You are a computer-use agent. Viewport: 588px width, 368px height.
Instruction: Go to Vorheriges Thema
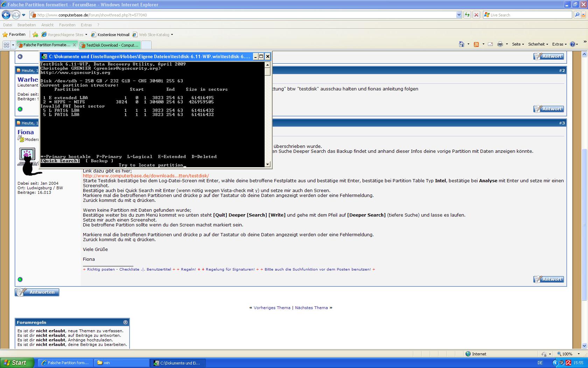[272, 308]
